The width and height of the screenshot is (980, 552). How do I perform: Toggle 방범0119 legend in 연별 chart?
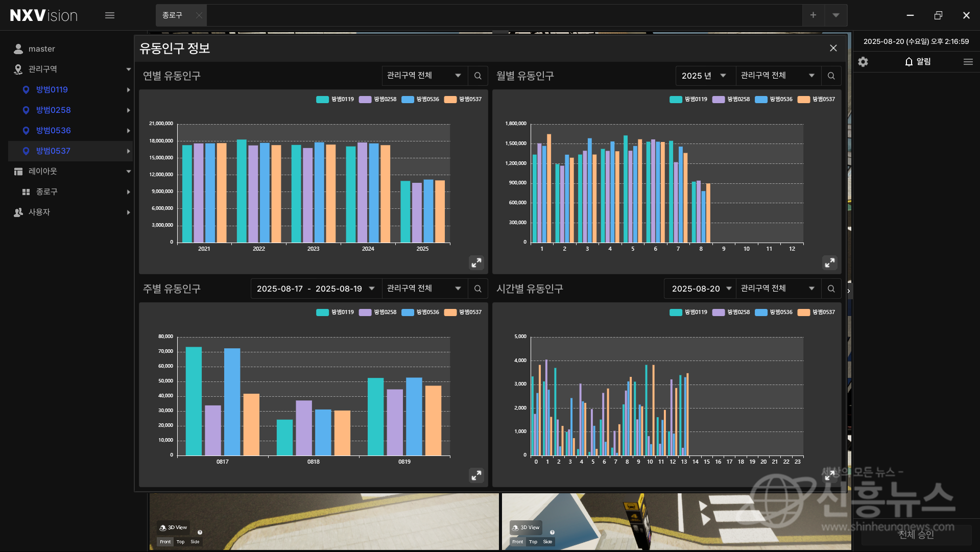[334, 100]
